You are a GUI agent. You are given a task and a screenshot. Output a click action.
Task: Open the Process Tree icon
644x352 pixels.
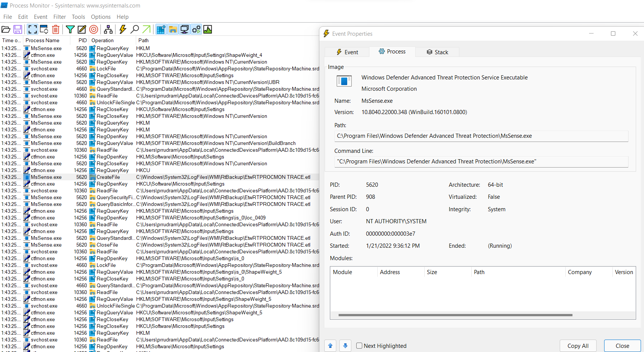click(x=108, y=29)
